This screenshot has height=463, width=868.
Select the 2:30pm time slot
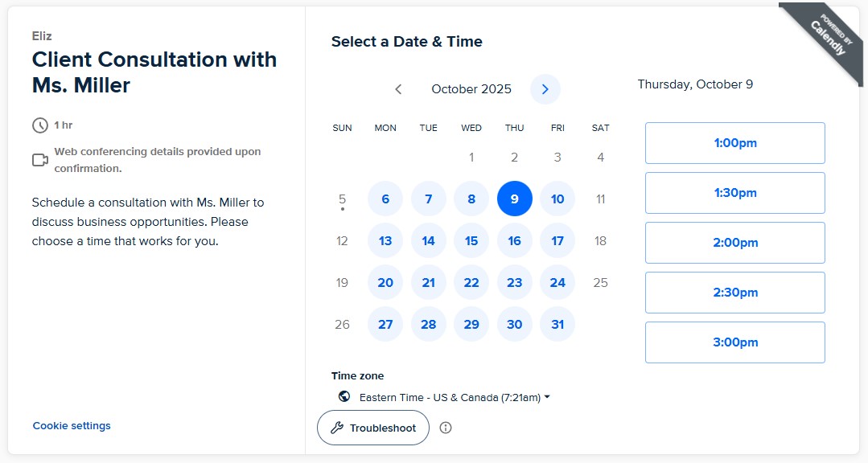tap(734, 293)
